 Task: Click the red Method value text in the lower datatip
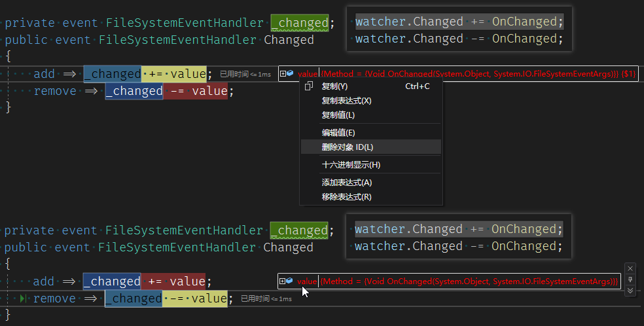(469, 281)
